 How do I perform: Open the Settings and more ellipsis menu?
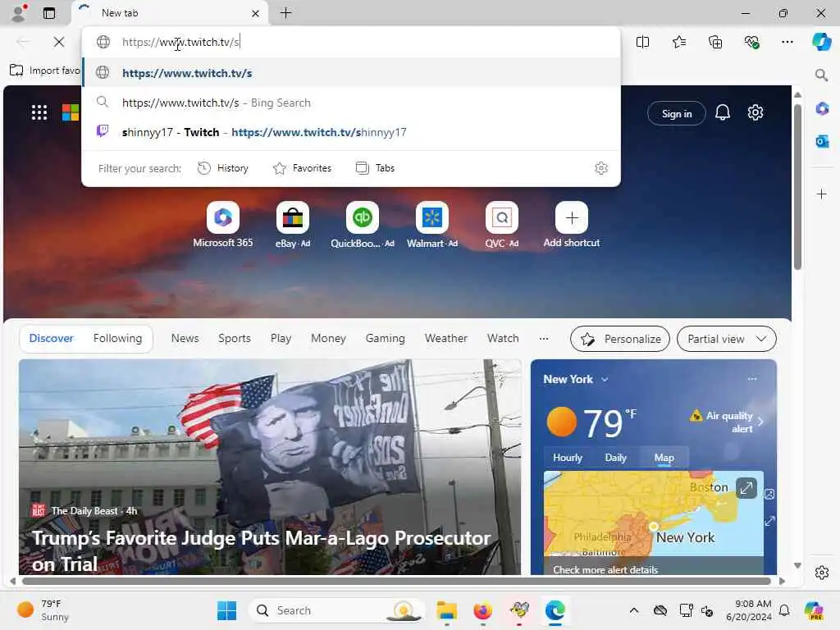click(787, 42)
